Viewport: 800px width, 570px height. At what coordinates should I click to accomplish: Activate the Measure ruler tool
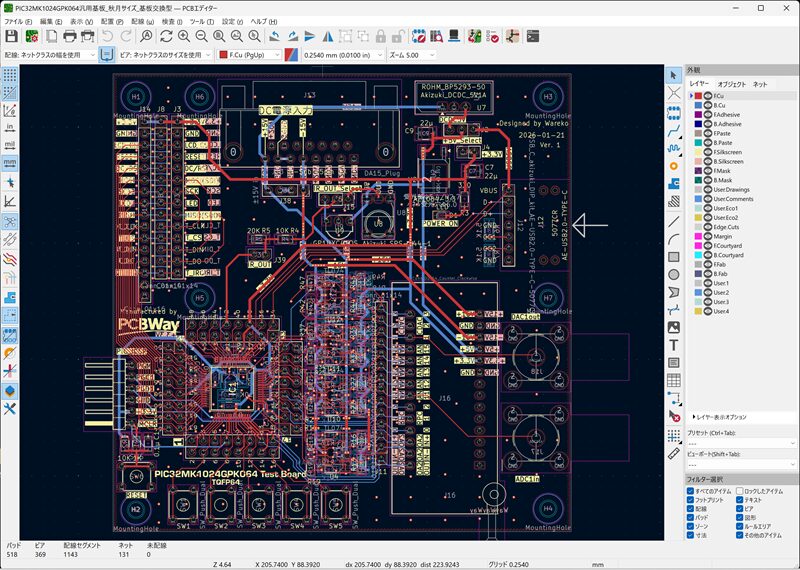point(673,453)
